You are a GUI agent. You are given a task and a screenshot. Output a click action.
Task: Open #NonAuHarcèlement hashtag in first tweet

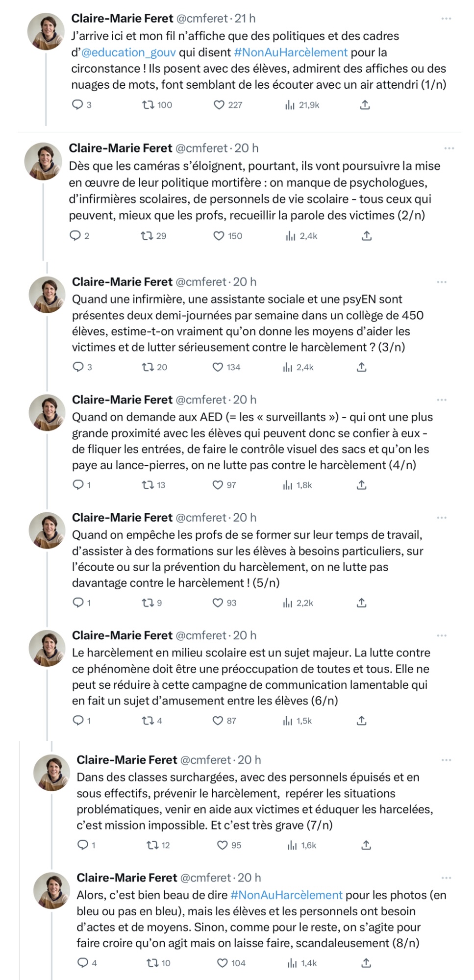pos(291,52)
